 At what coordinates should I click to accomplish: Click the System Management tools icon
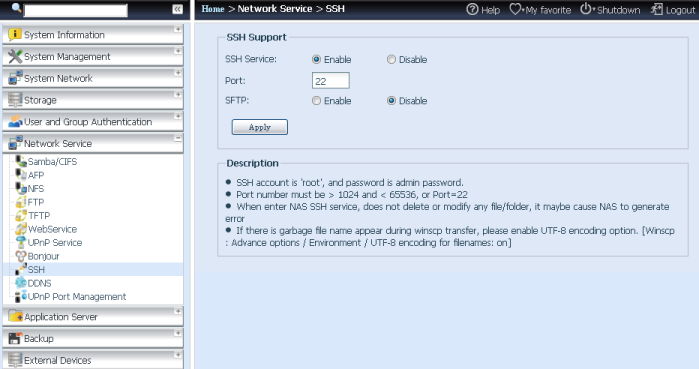point(15,56)
